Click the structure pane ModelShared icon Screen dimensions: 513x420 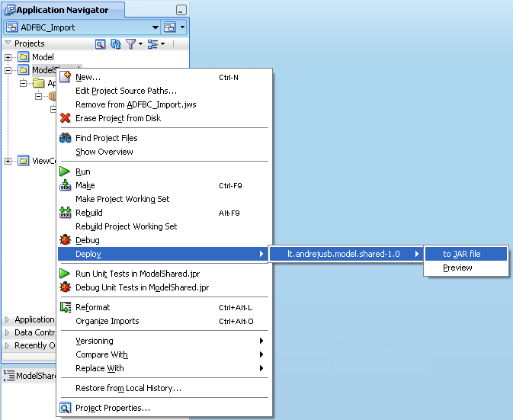(x=9, y=375)
